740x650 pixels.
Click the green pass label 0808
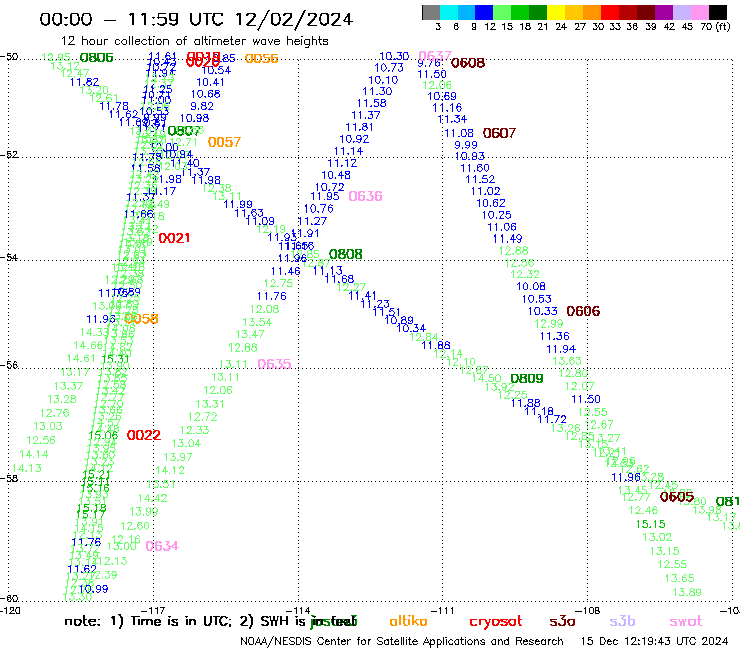[345, 254]
